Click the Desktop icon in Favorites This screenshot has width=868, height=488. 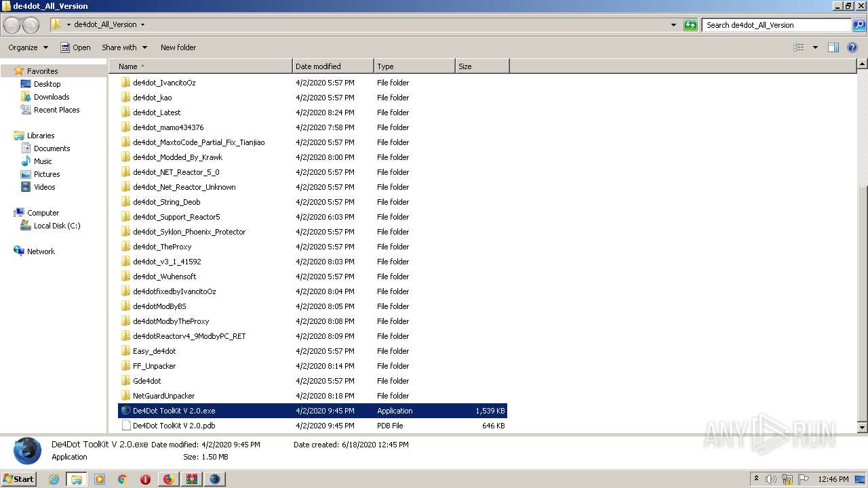point(26,84)
